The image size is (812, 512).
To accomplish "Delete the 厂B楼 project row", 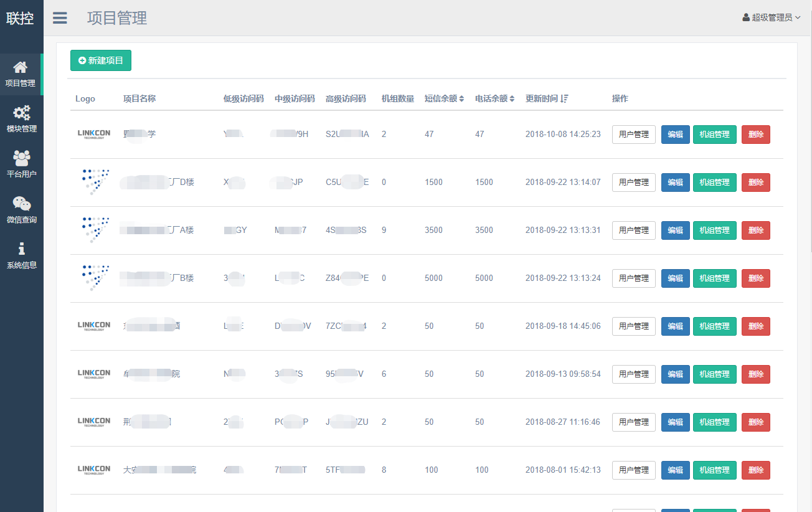I will (x=755, y=278).
